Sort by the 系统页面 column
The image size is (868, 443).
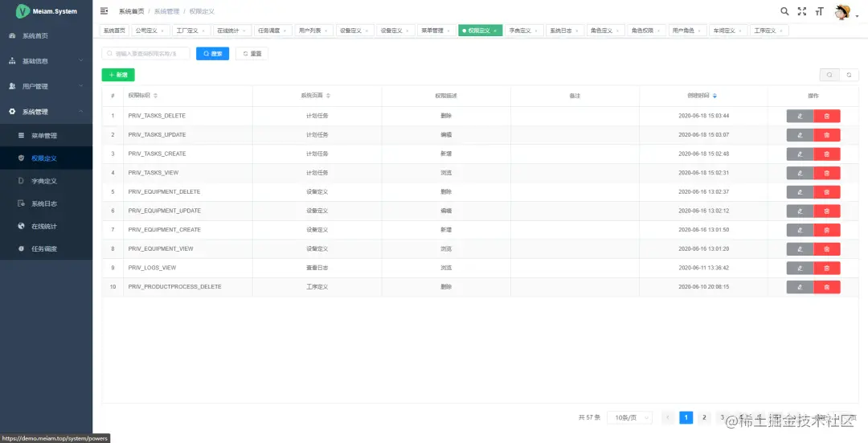(x=328, y=96)
